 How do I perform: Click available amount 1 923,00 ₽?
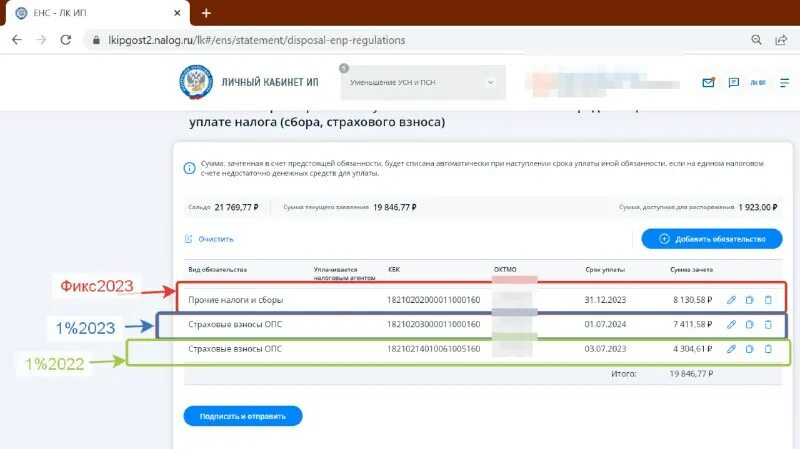point(758,207)
